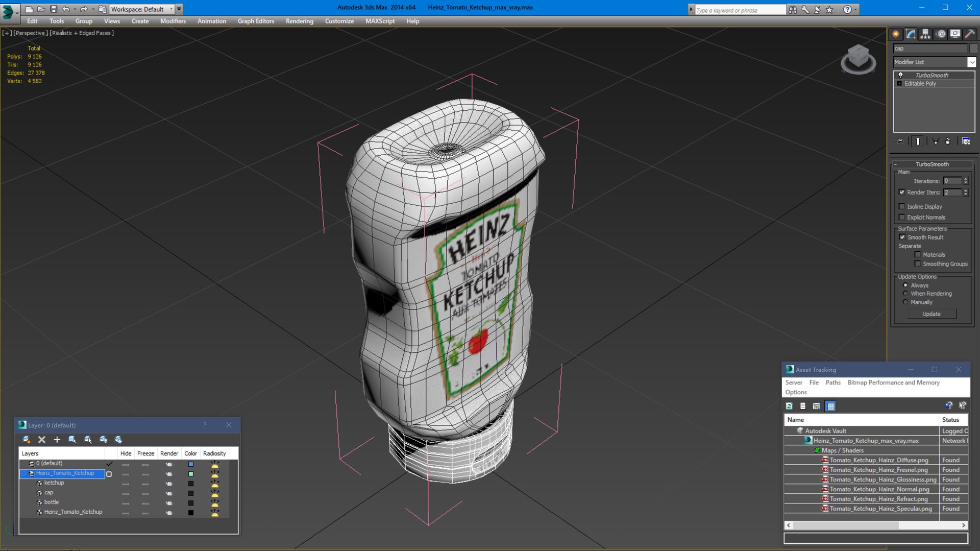This screenshot has height=551, width=980.
Task: Click the TurboSmooth Update button
Action: pyautogui.click(x=932, y=314)
